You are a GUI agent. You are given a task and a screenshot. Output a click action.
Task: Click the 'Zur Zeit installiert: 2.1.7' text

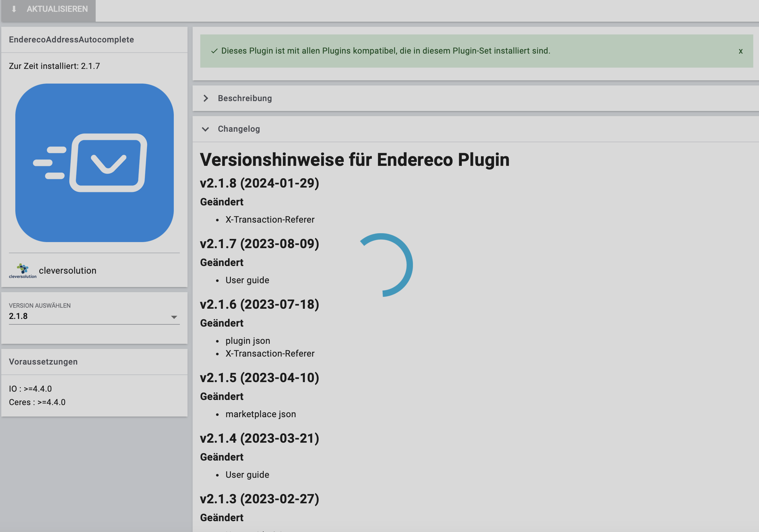tap(54, 66)
